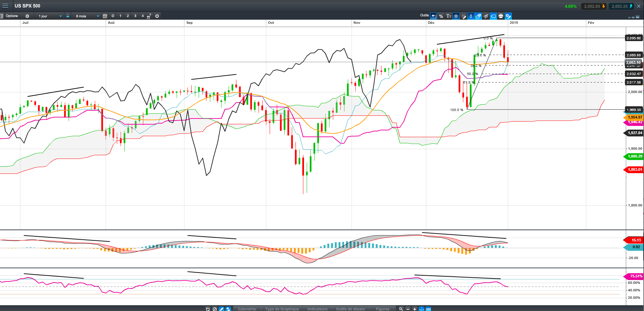Click the price label tag icon
Image resolution: width=644 pixels, height=311 pixels.
point(493,16)
